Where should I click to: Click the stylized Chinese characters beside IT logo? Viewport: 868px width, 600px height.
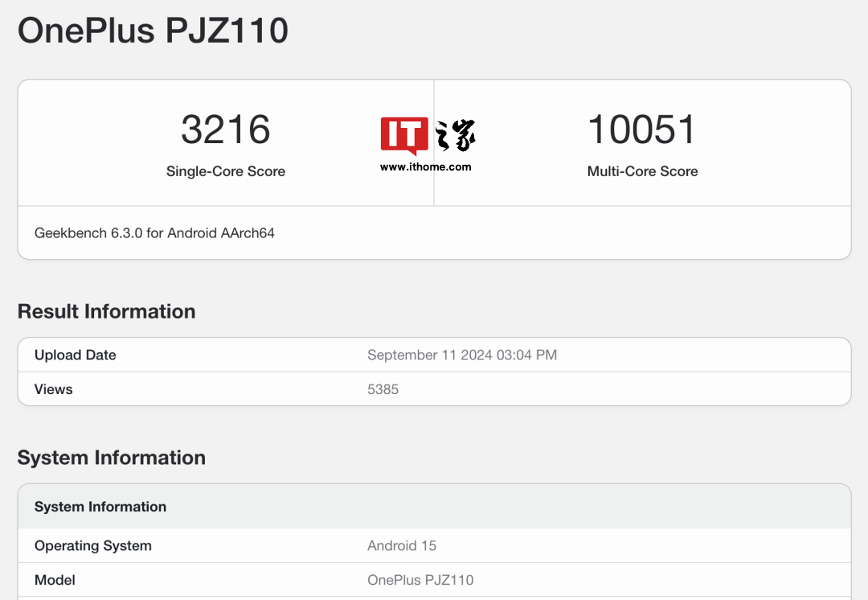[456, 135]
